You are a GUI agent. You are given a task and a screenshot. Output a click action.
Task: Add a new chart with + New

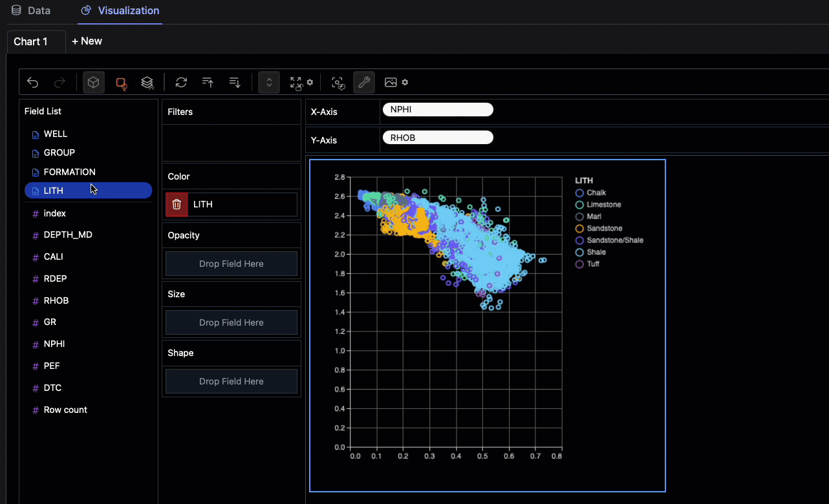tap(87, 41)
